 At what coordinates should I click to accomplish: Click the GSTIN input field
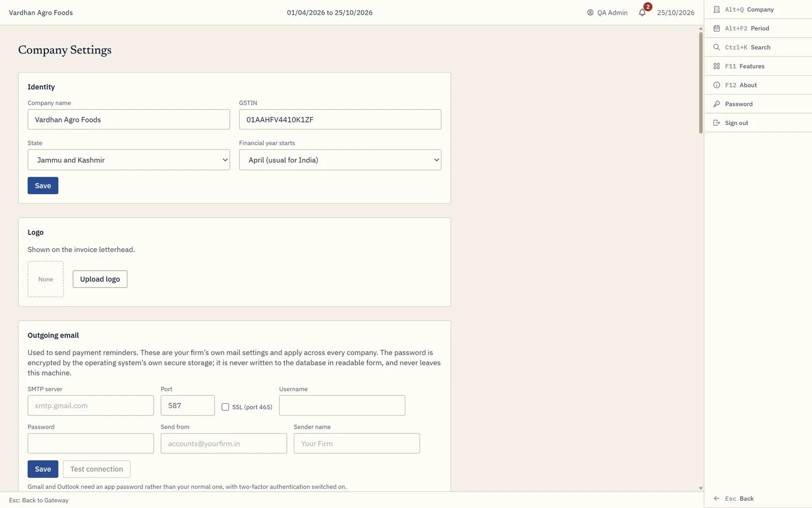[x=340, y=119]
